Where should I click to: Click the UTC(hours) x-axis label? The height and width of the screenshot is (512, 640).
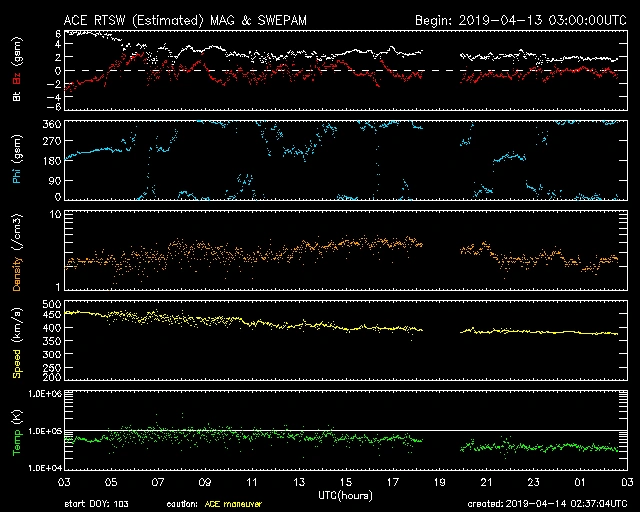(x=345, y=495)
